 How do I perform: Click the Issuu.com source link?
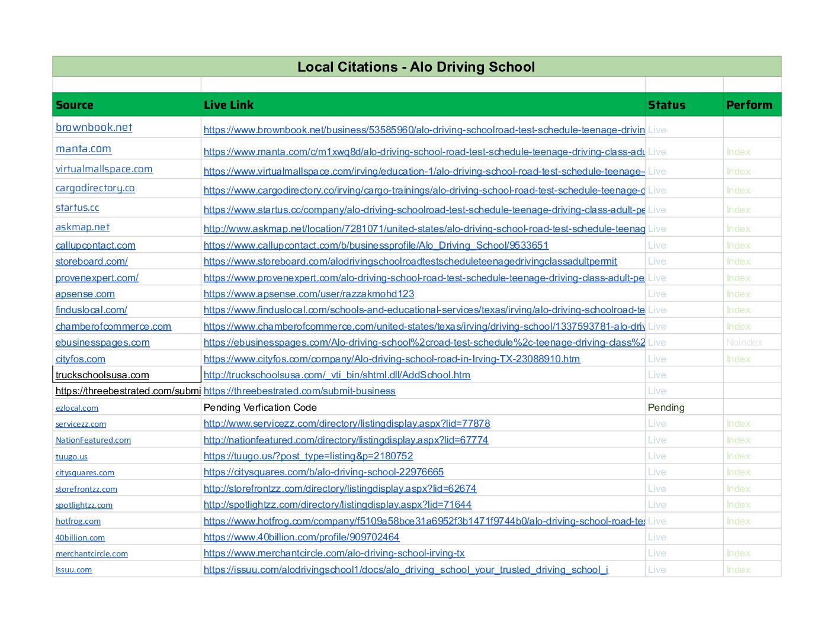click(x=73, y=569)
